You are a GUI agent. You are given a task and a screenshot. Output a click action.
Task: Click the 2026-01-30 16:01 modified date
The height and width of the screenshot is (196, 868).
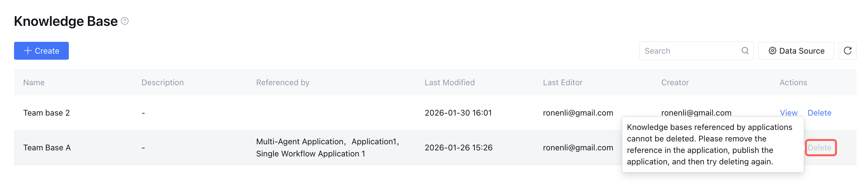pyautogui.click(x=458, y=113)
